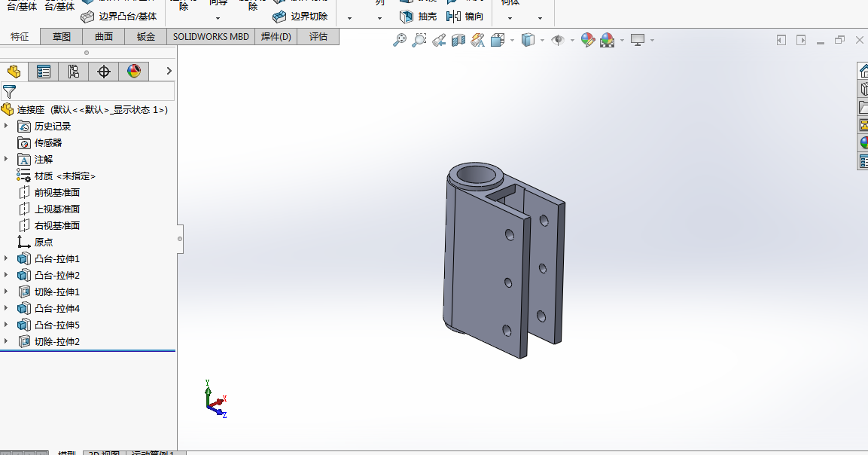Open Dynamic Annotation Views icon
This screenshot has width=868, height=455.
(478, 40)
